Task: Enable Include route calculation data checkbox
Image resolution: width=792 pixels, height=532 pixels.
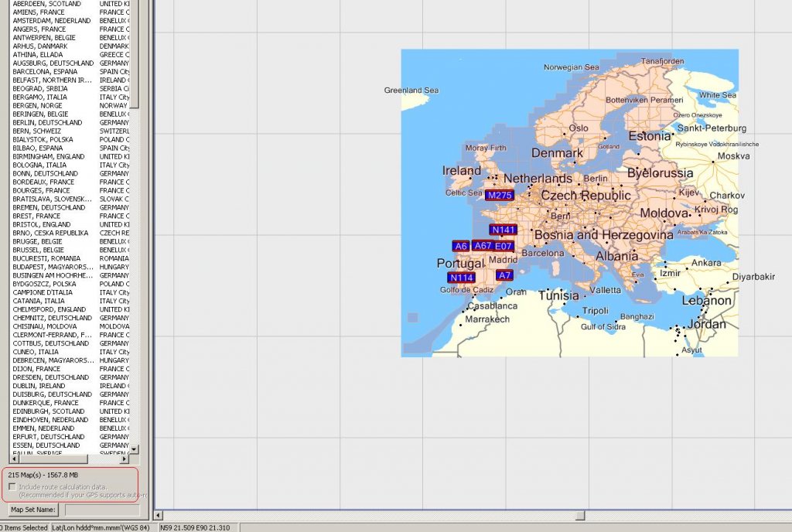Action: (12, 487)
